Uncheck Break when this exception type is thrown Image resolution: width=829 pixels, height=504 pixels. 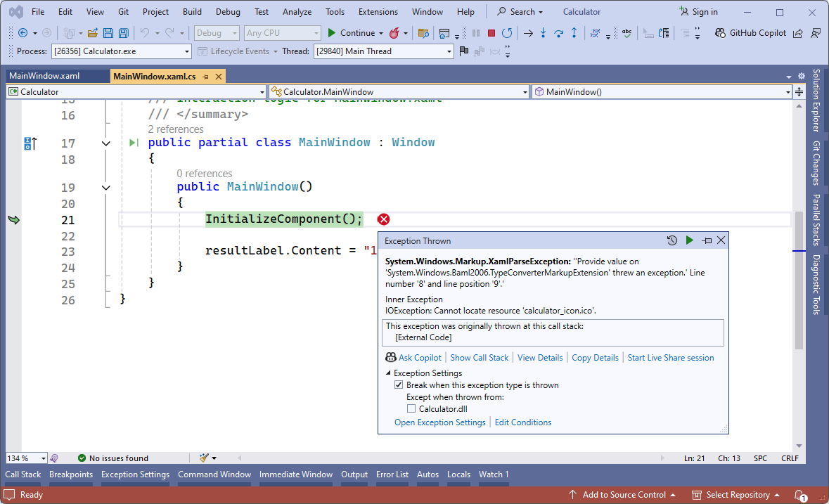point(399,385)
